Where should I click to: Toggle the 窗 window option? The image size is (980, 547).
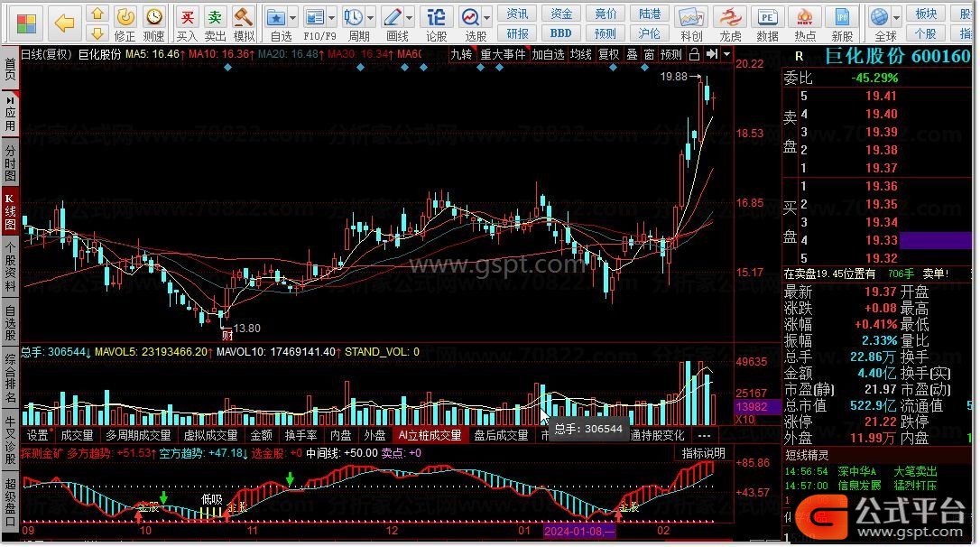coord(650,55)
